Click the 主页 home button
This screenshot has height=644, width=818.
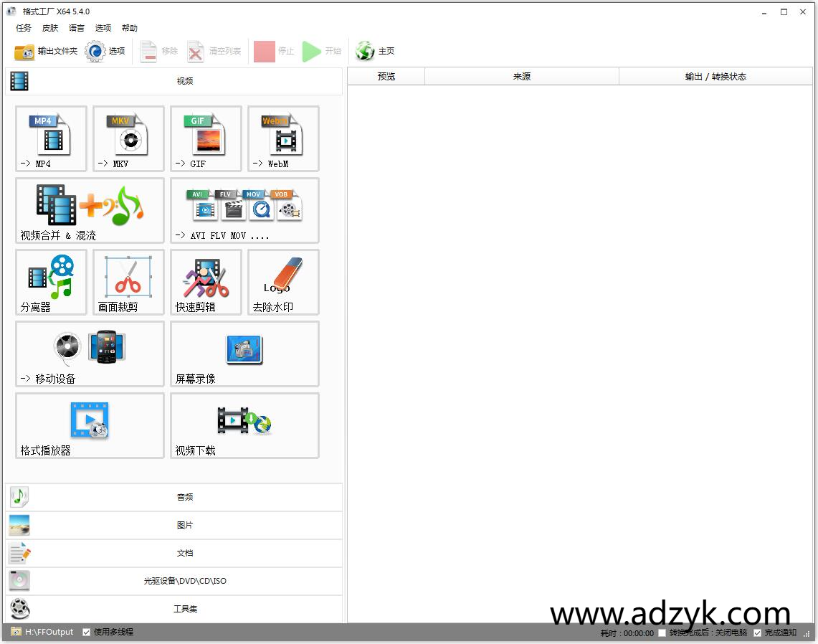(x=376, y=52)
